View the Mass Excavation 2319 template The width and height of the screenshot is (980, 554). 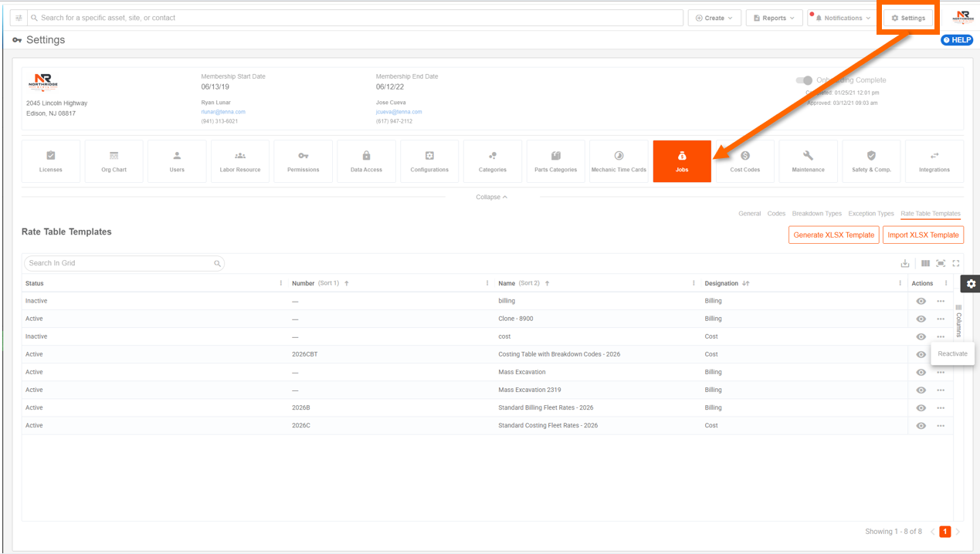pyautogui.click(x=921, y=390)
